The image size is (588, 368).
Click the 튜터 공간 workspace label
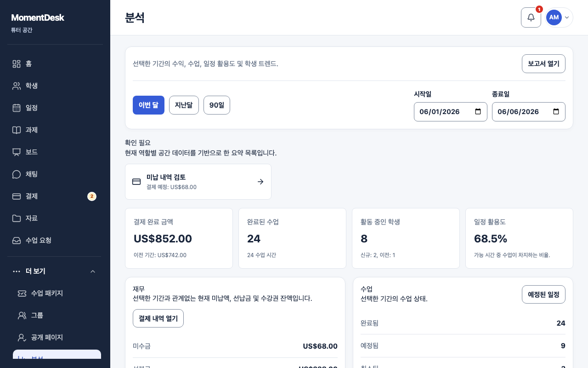point(22,30)
